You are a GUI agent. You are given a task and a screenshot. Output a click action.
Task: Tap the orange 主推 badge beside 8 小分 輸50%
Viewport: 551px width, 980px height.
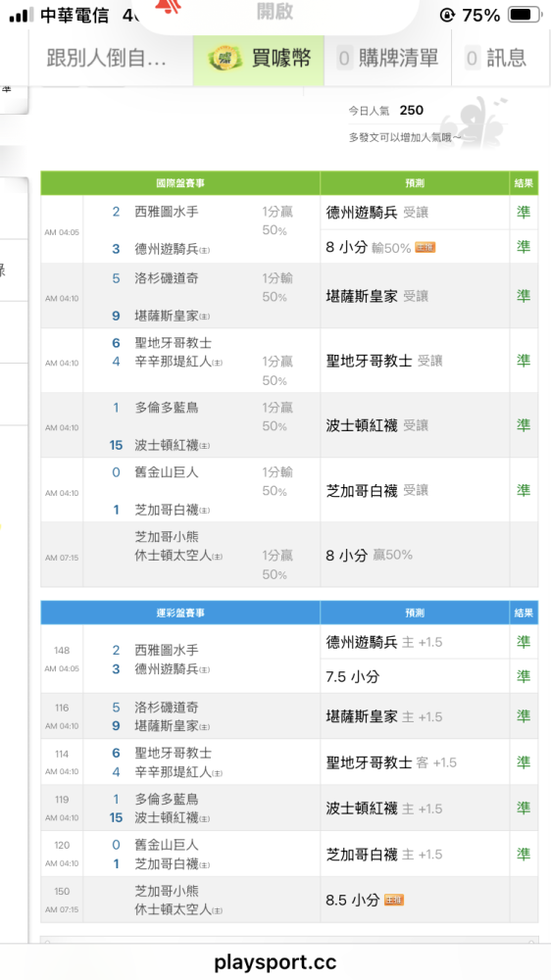click(x=426, y=248)
